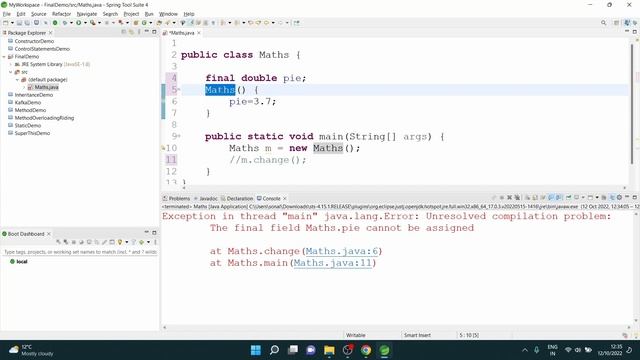Click the Debug bug icon in the toolbar
The width and height of the screenshot is (640, 360).
tap(64, 23)
